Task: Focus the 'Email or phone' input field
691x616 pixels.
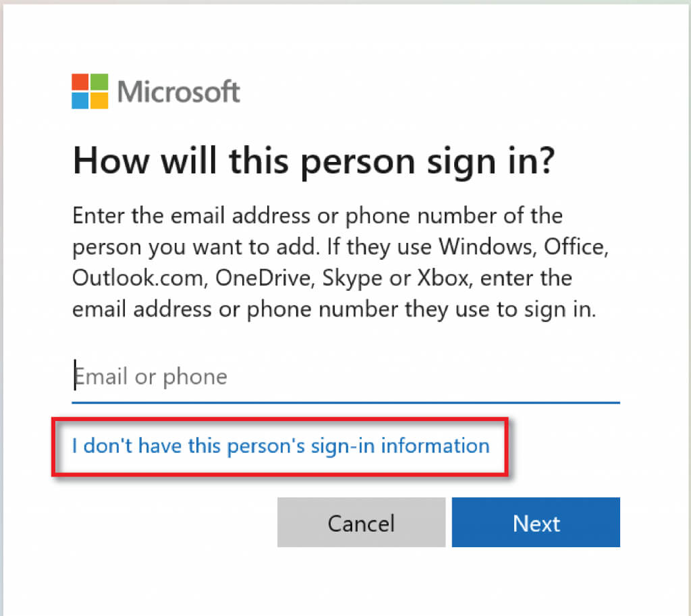Action: 345,376
